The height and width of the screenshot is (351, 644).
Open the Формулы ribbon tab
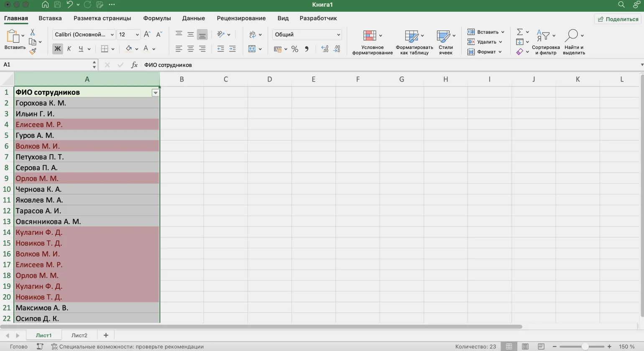157,18
